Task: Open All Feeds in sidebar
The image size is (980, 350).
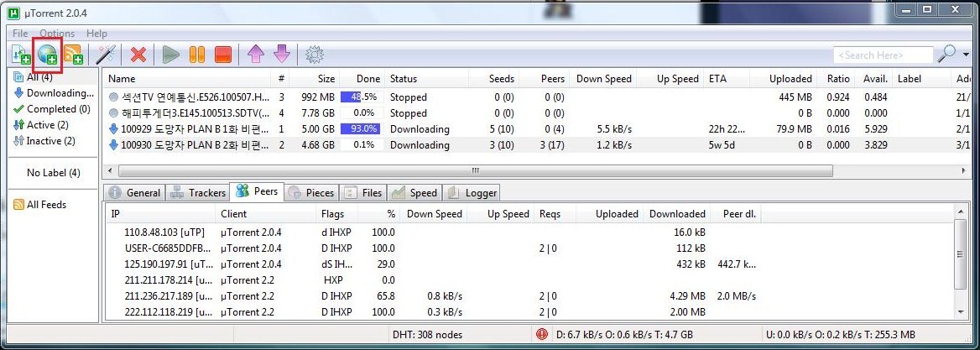Action: point(39,204)
